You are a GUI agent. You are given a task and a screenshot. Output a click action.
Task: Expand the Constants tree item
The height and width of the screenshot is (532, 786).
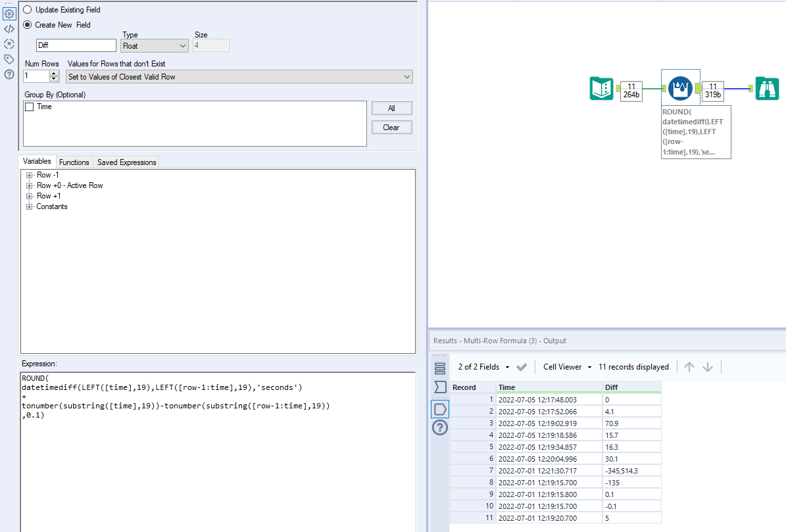click(28, 206)
